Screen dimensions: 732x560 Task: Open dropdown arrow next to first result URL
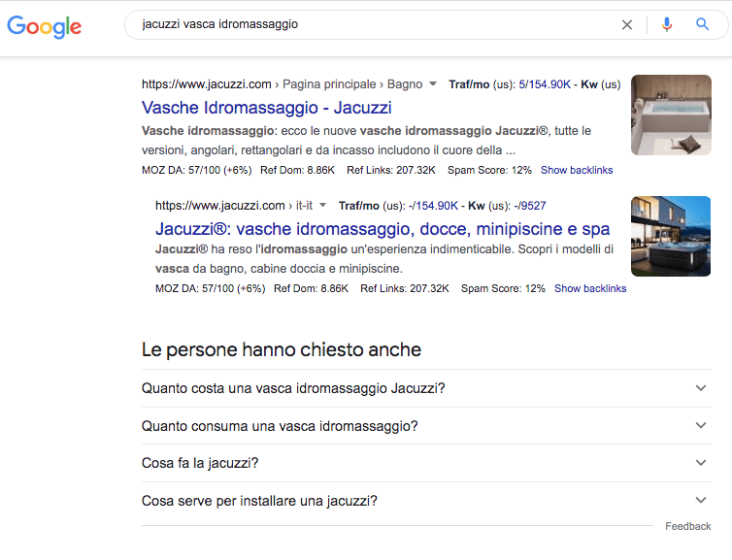(x=433, y=84)
